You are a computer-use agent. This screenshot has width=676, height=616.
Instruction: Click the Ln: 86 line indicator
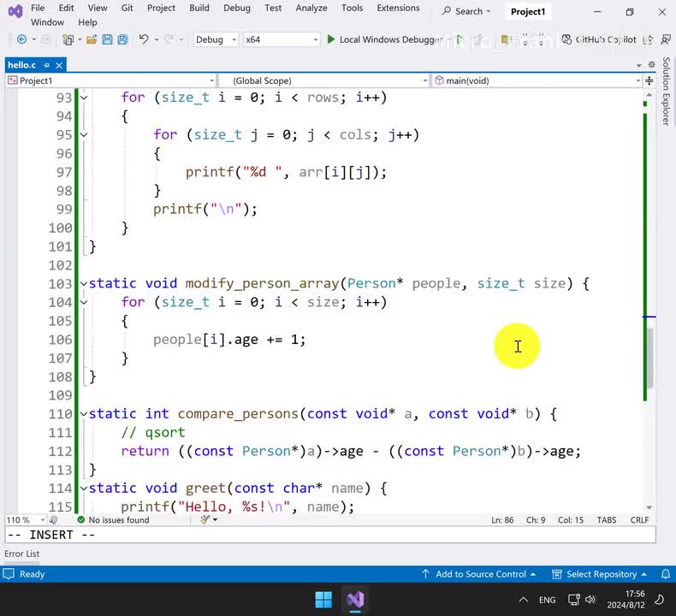click(502, 520)
